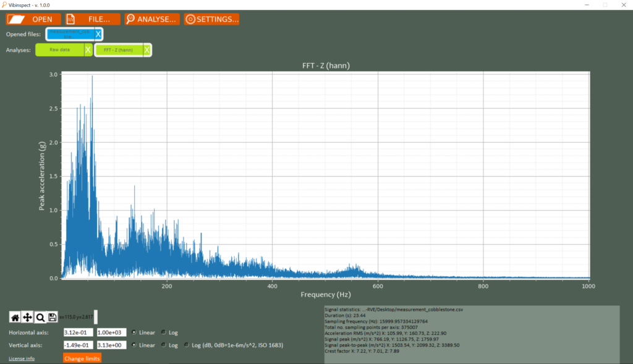Save the plot using the disk icon
This screenshot has width=633, height=364.
(x=52, y=316)
